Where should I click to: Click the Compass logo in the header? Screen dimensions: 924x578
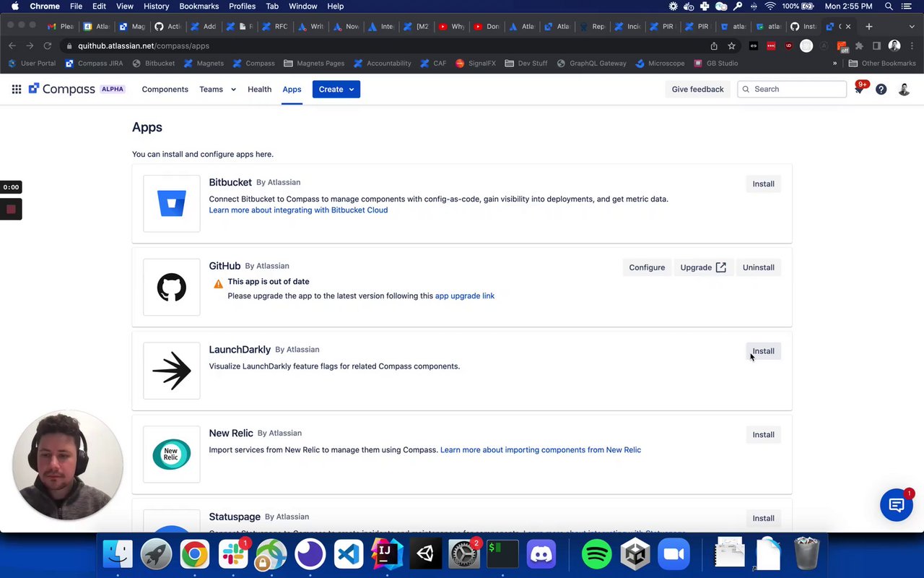[x=62, y=89]
